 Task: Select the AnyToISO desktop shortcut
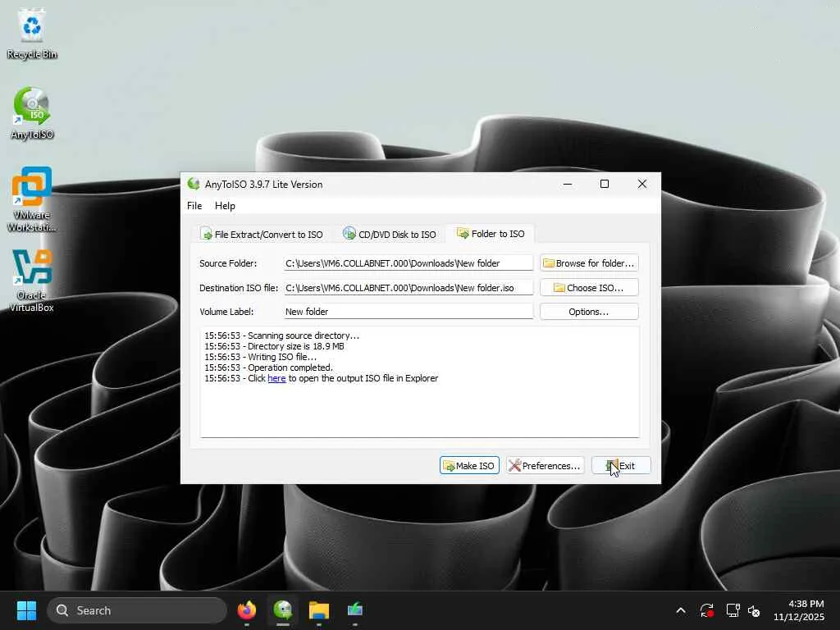(x=32, y=113)
